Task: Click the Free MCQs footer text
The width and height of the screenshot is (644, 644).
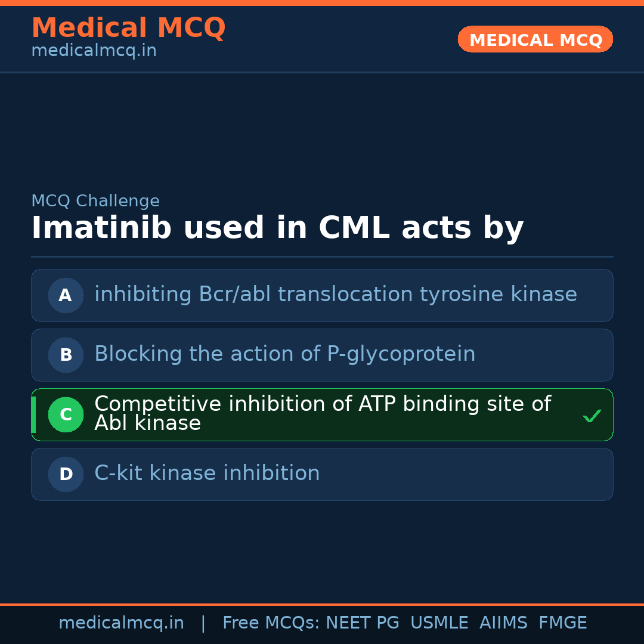Action: pyautogui.click(x=271, y=623)
